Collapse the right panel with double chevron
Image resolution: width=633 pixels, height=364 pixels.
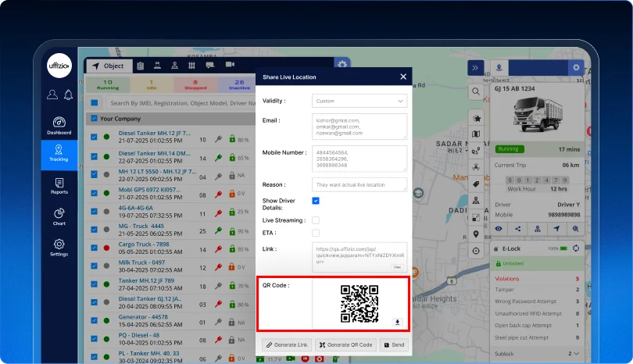tap(476, 68)
